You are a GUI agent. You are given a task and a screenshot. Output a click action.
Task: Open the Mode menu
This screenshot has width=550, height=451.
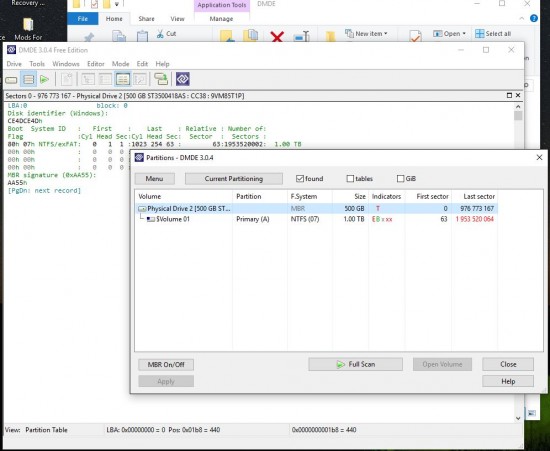(x=120, y=64)
